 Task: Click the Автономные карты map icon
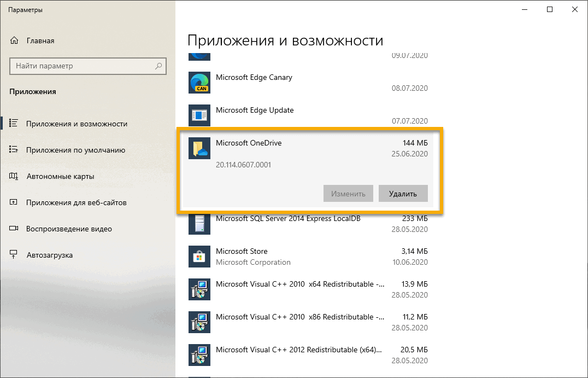tap(13, 176)
